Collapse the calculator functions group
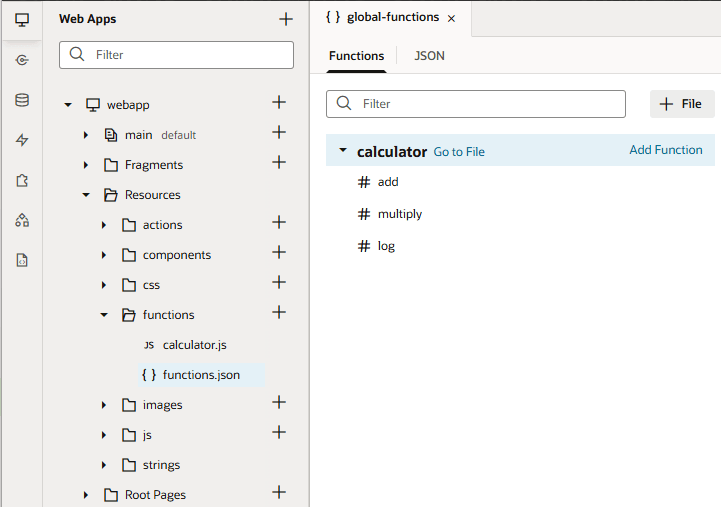Viewport: 721px width, 507px height. point(343,151)
